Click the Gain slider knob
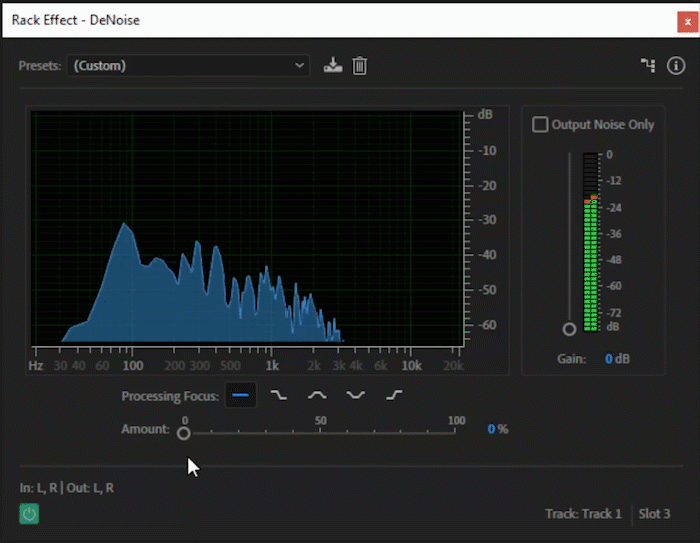700x543 pixels. point(569,329)
